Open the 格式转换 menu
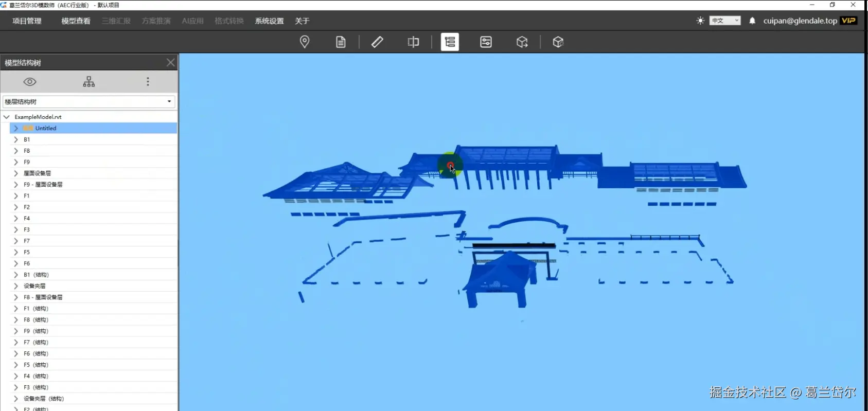The height and width of the screenshot is (411, 868). (229, 21)
